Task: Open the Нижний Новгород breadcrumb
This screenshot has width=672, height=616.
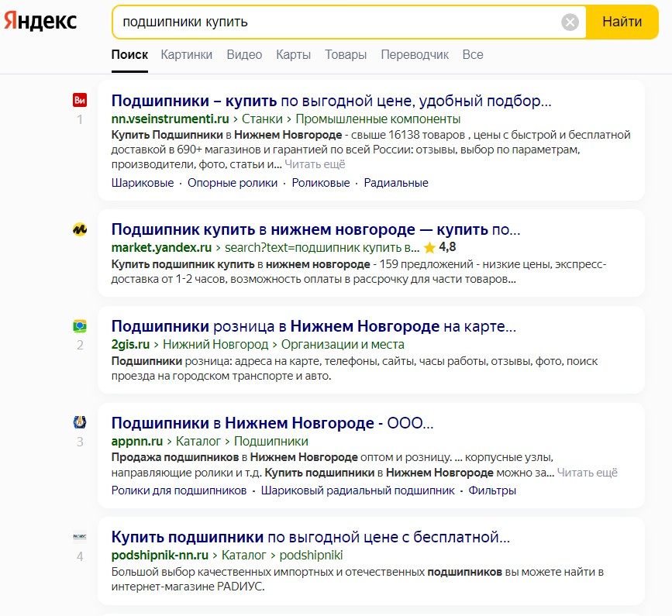Action: click(x=215, y=344)
